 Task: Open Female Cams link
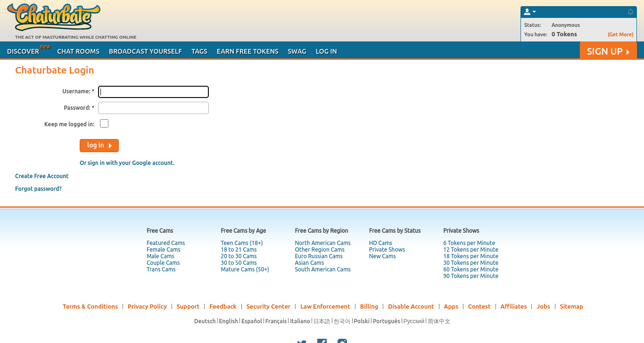coord(163,250)
